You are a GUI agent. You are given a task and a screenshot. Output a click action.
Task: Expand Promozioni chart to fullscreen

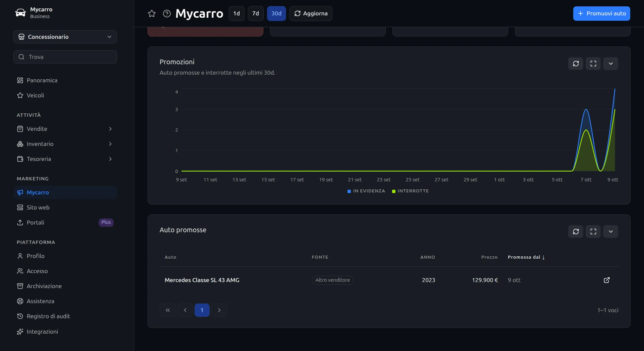[593, 64]
